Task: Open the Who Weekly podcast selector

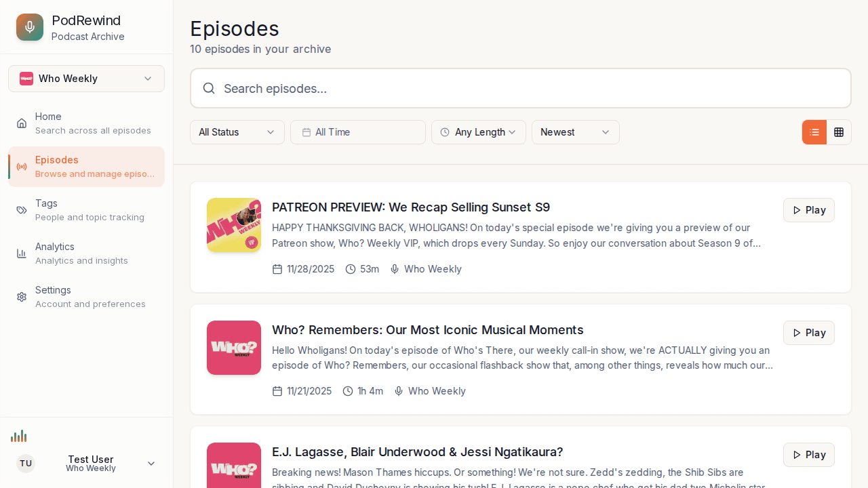Action: (86, 79)
